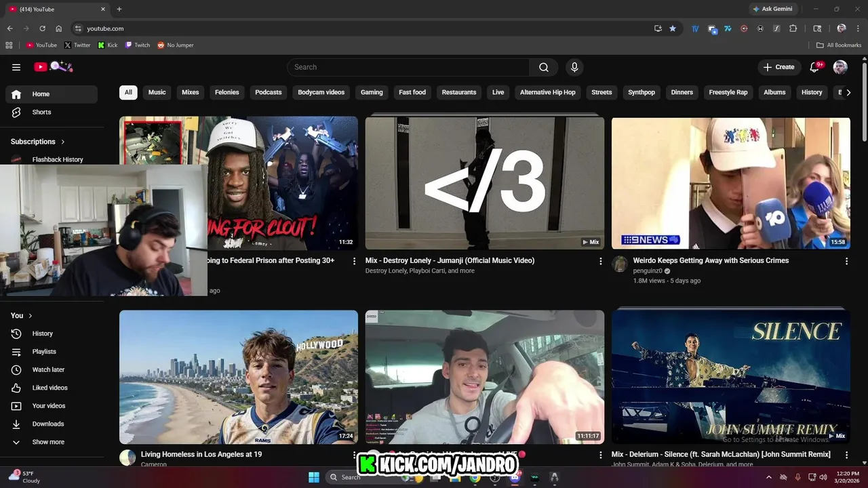Open Watch later in sidebar

(52, 369)
